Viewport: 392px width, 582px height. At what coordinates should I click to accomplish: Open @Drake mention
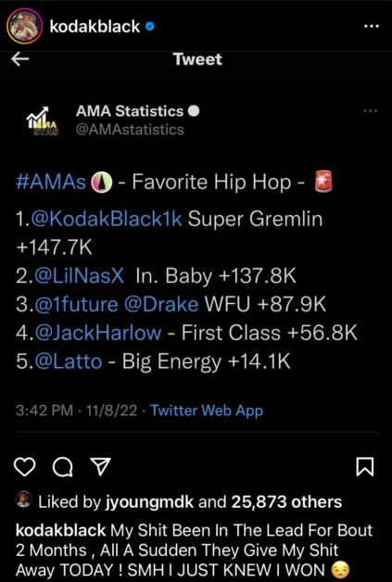tap(161, 304)
